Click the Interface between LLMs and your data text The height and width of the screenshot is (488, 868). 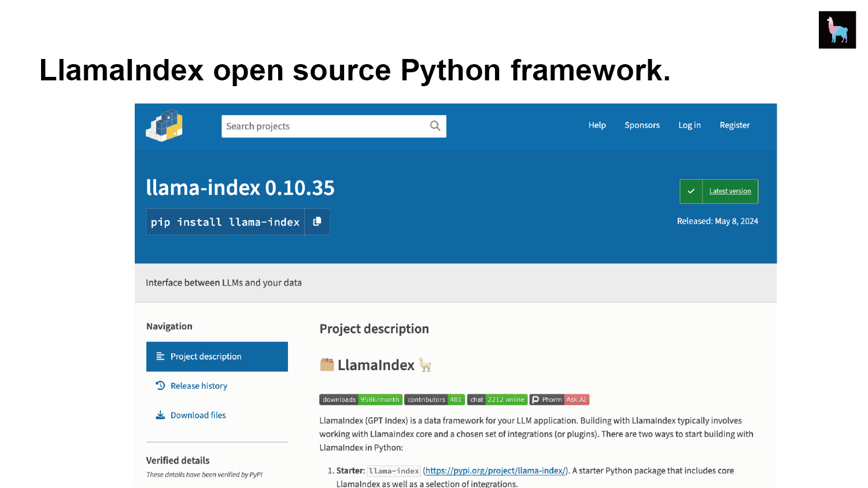[x=224, y=283]
